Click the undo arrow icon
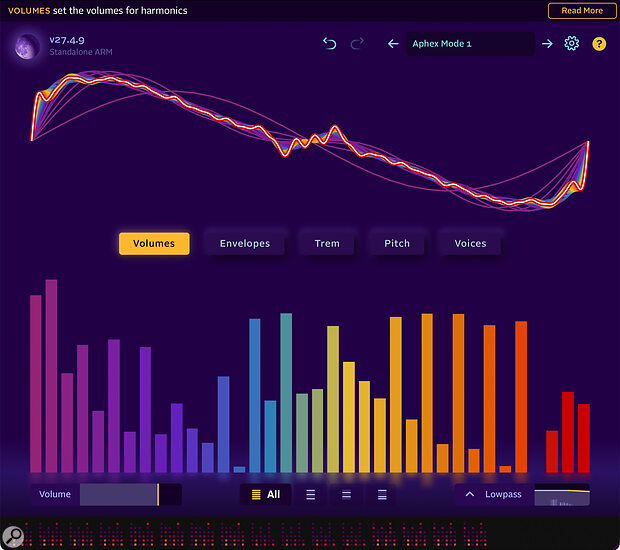This screenshot has width=620, height=550. (x=329, y=43)
